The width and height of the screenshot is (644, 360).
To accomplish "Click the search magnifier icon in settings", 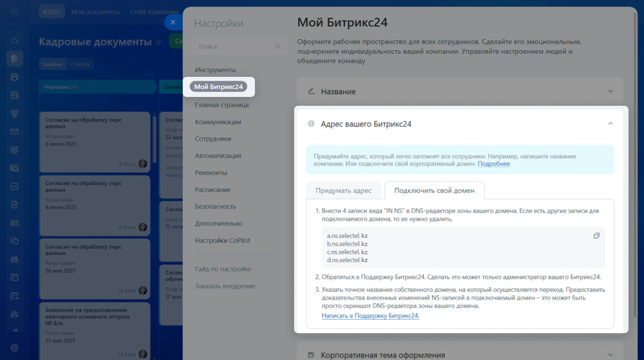I will pyautogui.click(x=278, y=46).
